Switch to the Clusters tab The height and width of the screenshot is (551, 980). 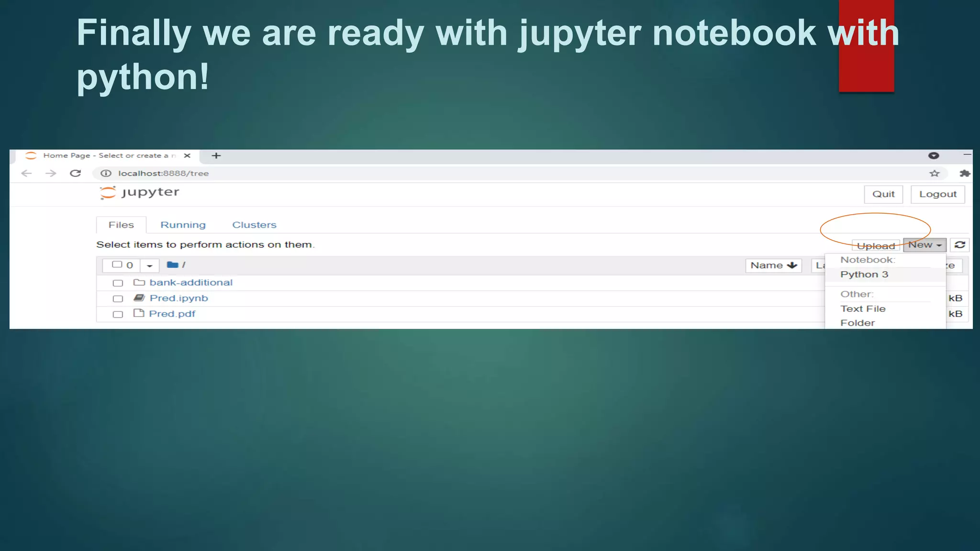(x=254, y=225)
